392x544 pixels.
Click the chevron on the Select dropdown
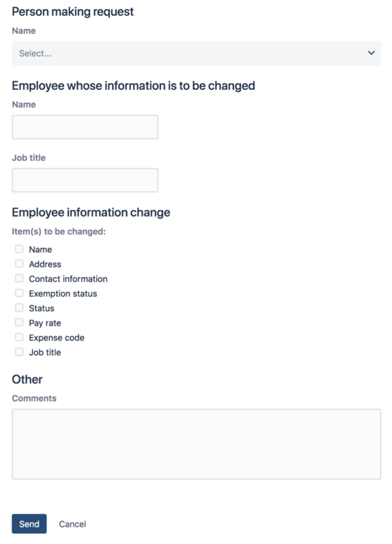pyautogui.click(x=370, y=53)
